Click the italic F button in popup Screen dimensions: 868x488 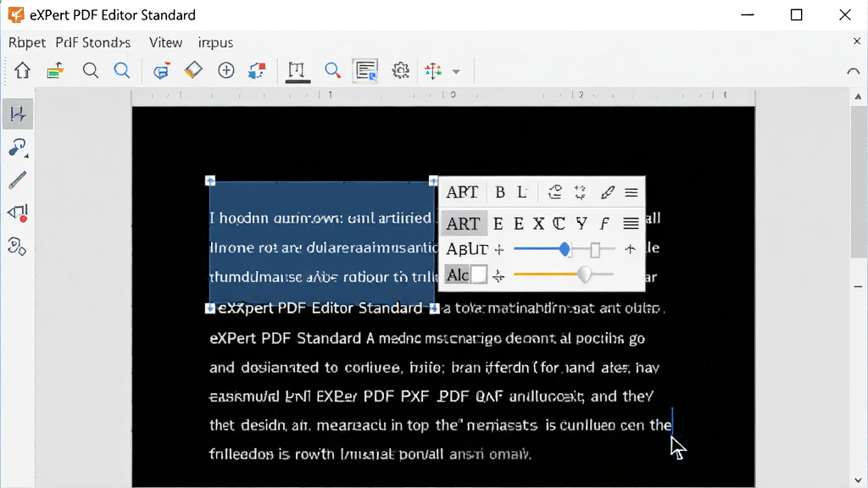[604, 224]
